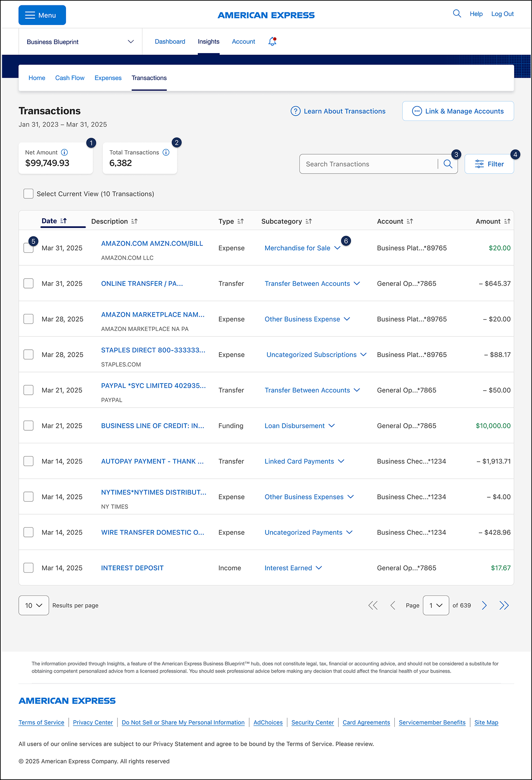Open the Terms of Service footer link
Viewport: 532px width, 780px height.
coord(41,722)
